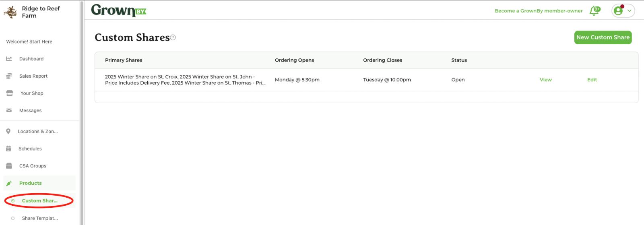
Task: Open Custom Shares submenu item
Action: [39, 201]
